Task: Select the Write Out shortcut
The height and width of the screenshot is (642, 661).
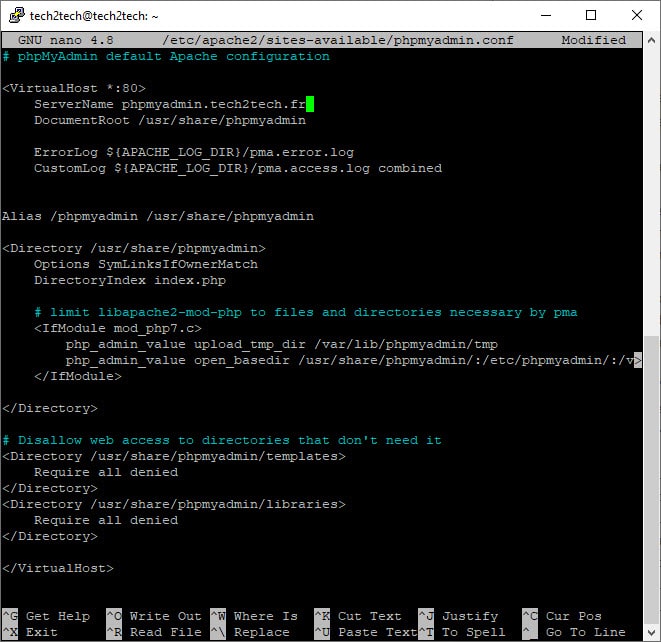Action: pyautogui.click(x=165, y=616)
